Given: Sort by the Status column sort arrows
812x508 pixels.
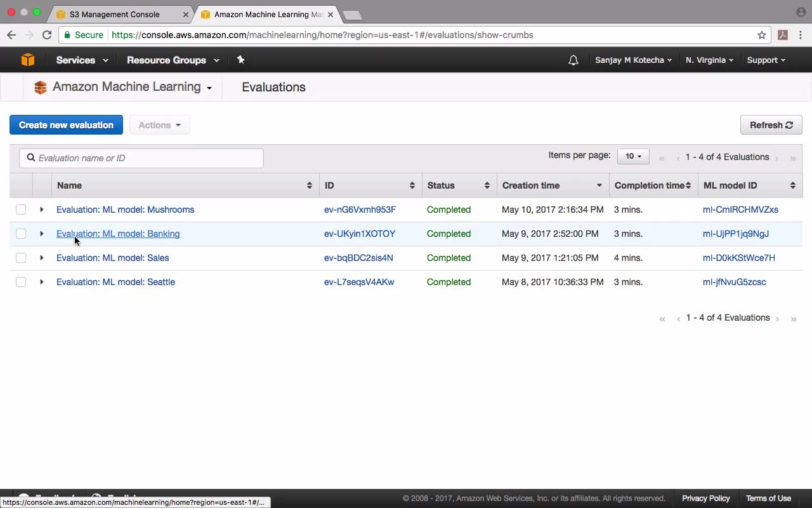Looking at the screenshot, I should point(487,185).
